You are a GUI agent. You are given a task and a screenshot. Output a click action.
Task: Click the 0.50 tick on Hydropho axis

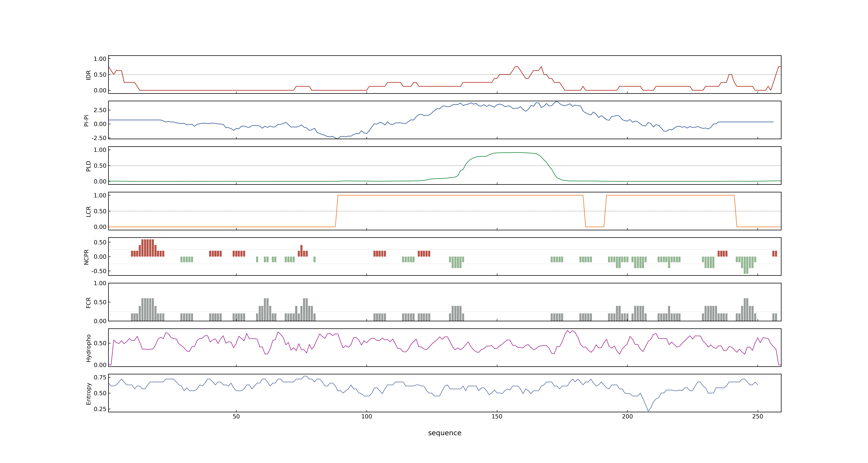[100, 343]
